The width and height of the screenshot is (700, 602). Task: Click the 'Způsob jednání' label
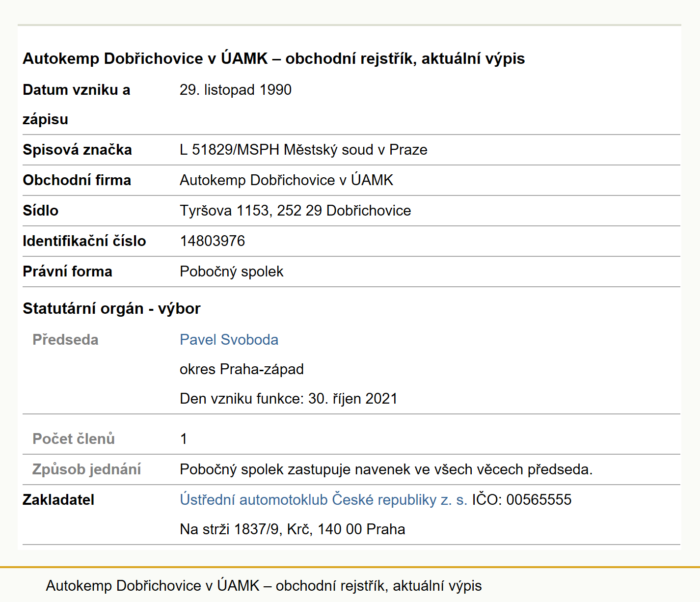coord(86,469)
